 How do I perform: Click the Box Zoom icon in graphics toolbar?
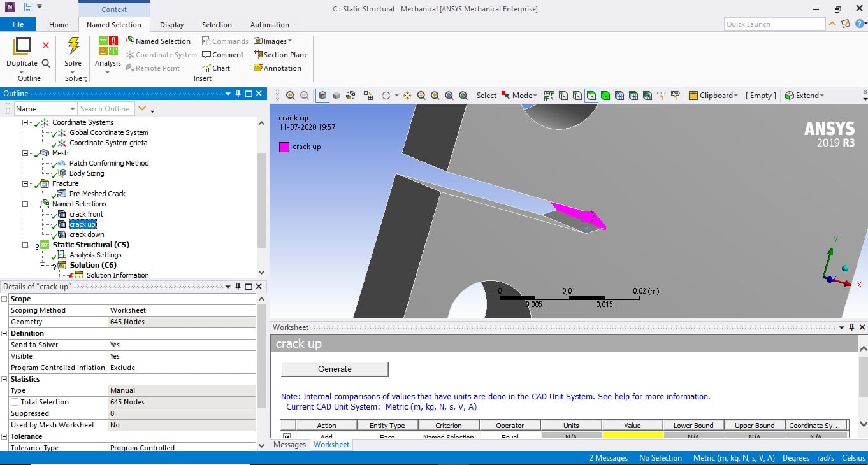click(435, 96)
